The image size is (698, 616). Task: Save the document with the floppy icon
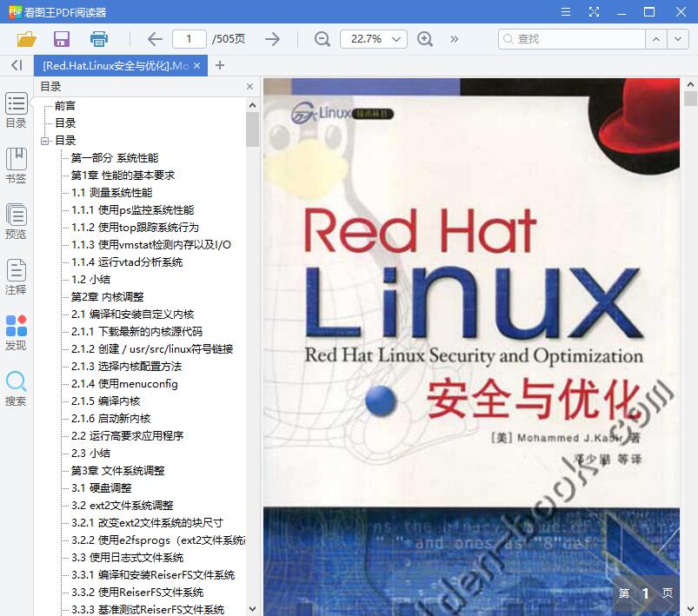[62, 39]
